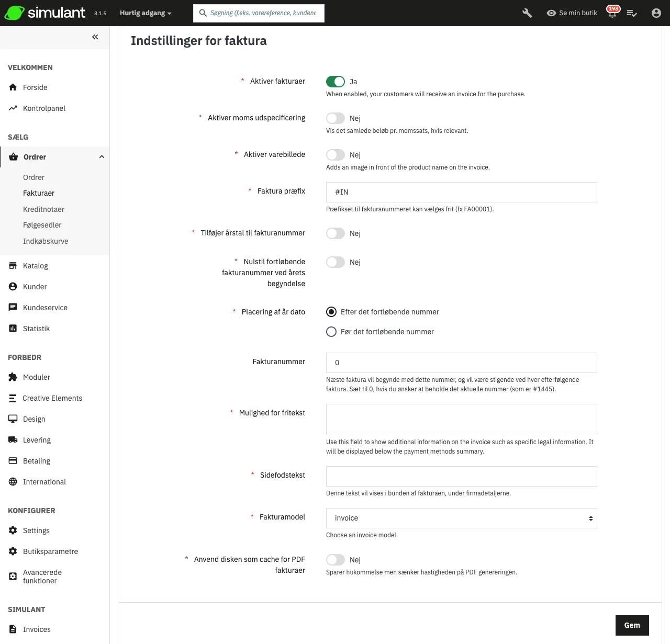Focus the top search box

pyautogui.click(x=263, y=13)
